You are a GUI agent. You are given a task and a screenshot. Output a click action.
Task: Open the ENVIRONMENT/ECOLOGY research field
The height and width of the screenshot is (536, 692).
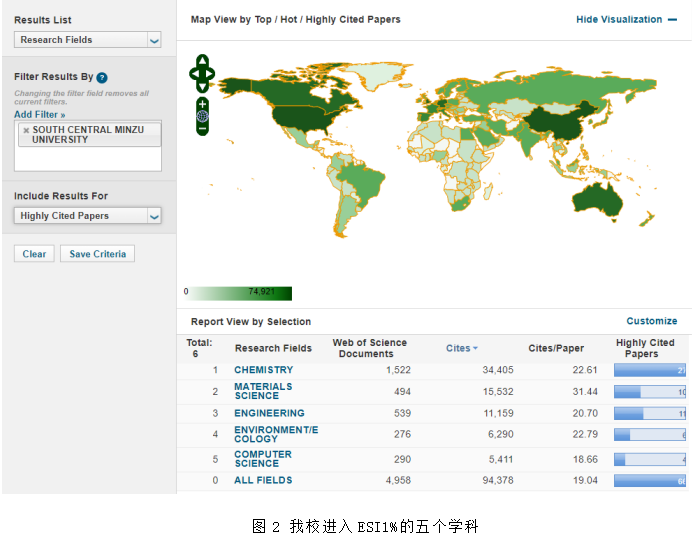click(276, 434)
